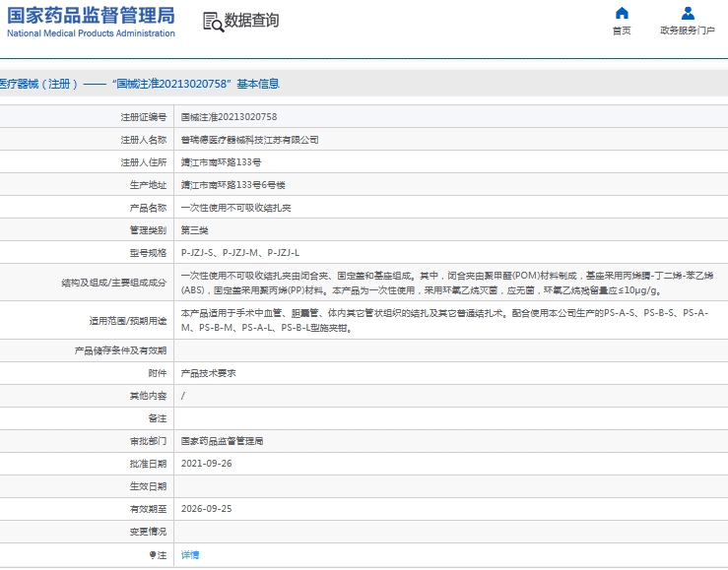This screenshot has height=570, width=728.
Task: Click the 数据查询 search document icon
Action: (214, 22)
